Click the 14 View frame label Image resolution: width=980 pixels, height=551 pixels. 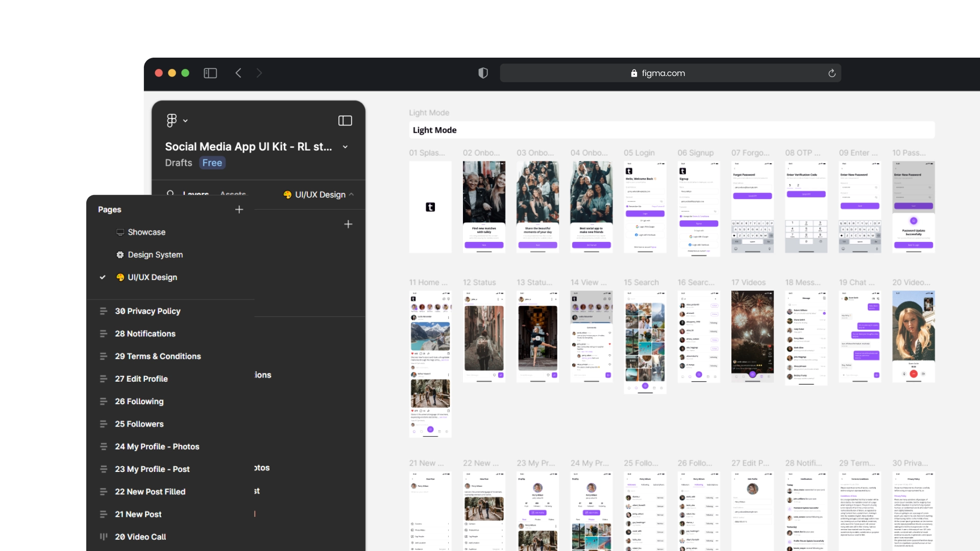click(589, 283)
